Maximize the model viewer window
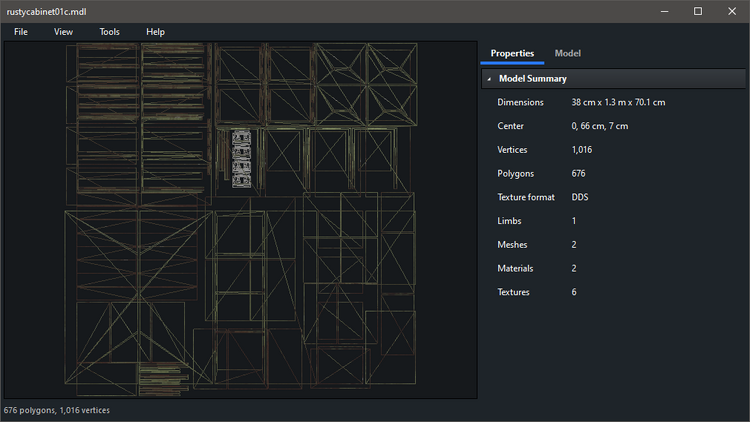 698,11
